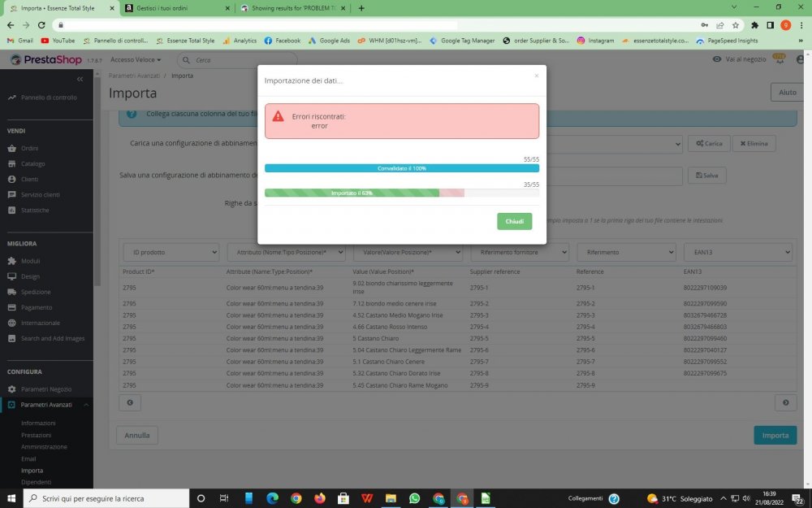Open Email submenu item
This screenshot has height=508, width=812.
(x=28, y=458)
